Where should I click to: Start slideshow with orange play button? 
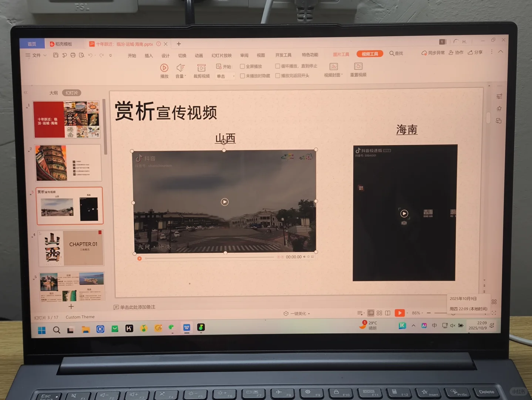(x=400, y=313)
